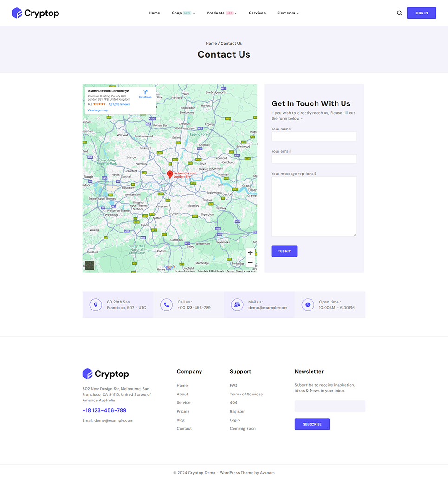Click the location pin icon by address

(x=96, y=305)
